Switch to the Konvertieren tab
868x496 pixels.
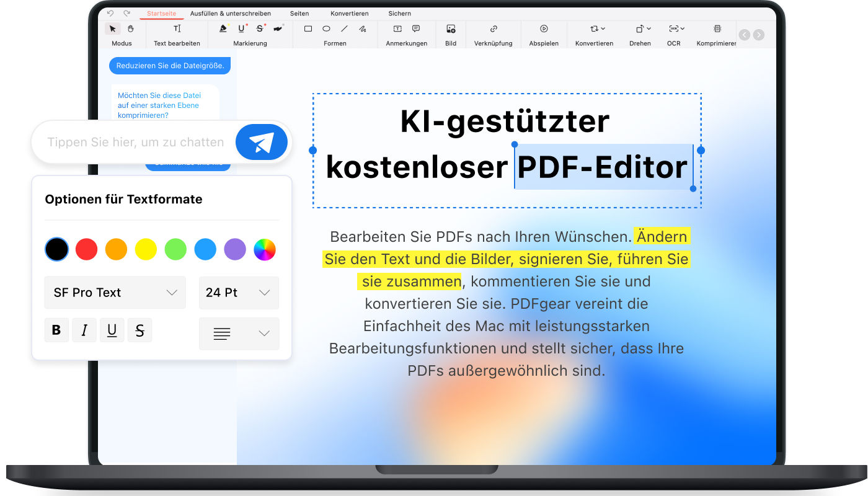[350, 13]
